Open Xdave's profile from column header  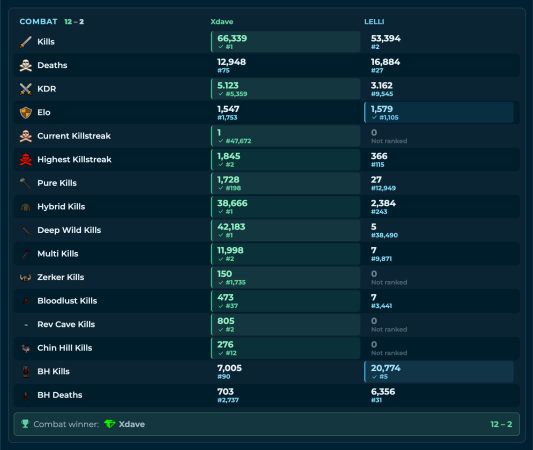pos(222,22)
